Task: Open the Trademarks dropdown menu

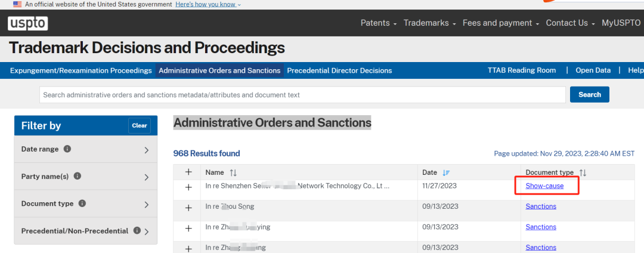Action: 429,23
